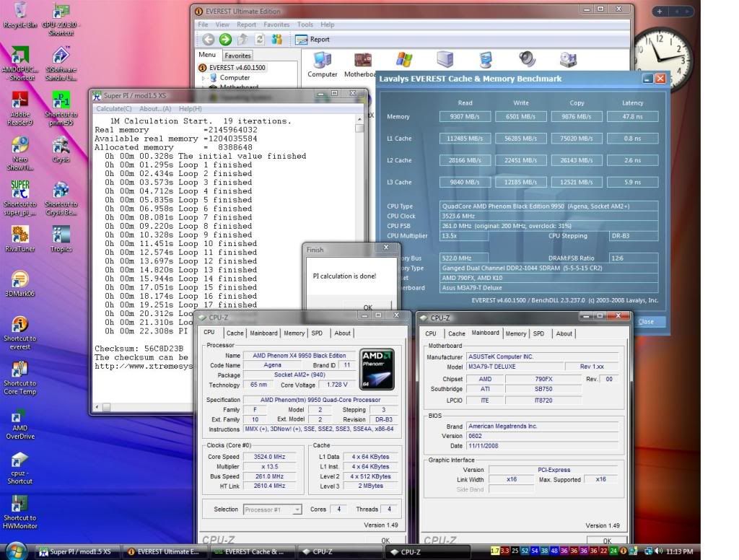This screenshot has height=560, width=739.
Task: Click the Super PI horizontal scrollbar
Action: pos(144,407)
